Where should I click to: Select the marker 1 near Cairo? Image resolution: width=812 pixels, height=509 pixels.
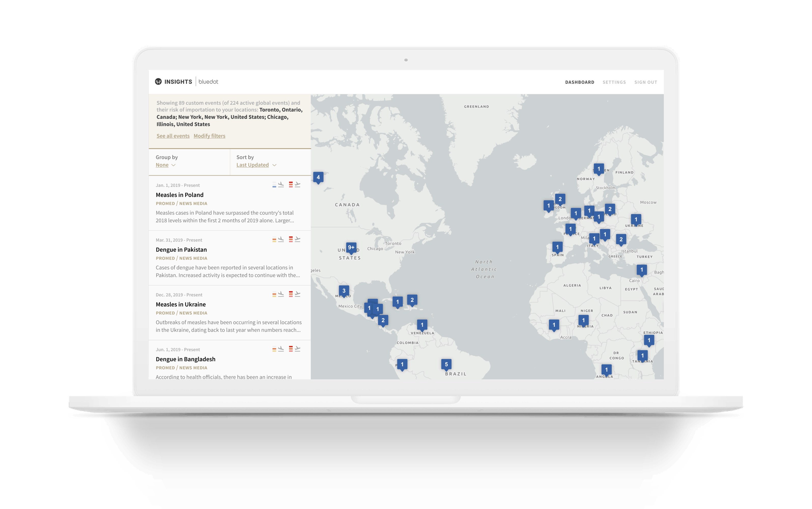[642, 270]
